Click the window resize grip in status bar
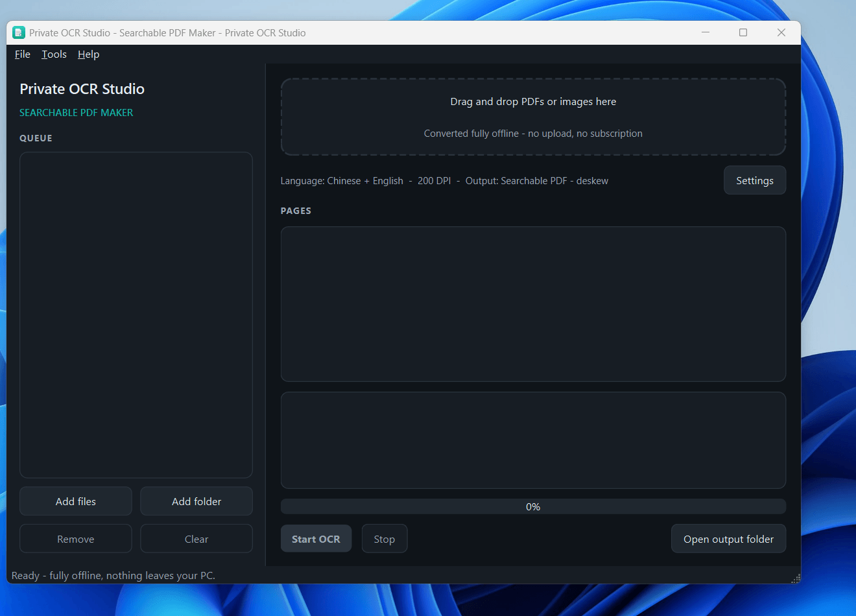Image resolution: width=856 pixels, height=616 pixels. tap(796, 578)
